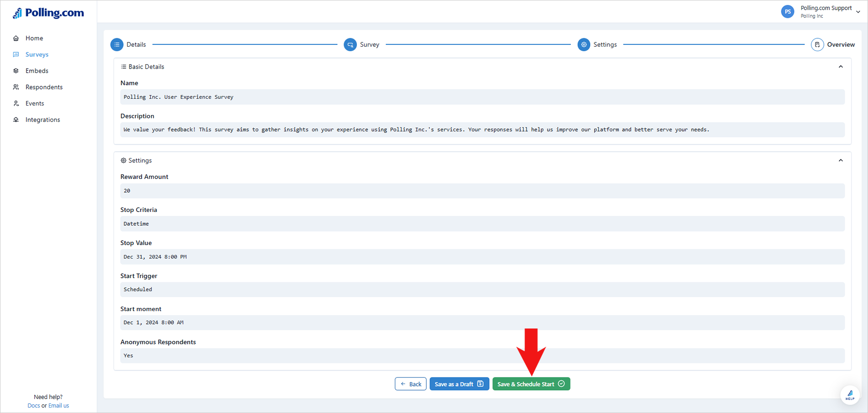The width and height of the screenshot is (868, 413).
Task: Click the Settings step label
Action: (605, 44)
